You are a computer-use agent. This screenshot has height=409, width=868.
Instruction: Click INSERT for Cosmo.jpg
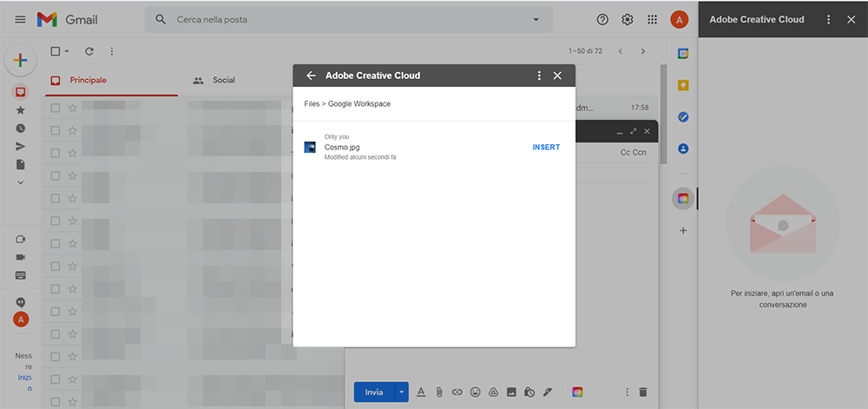(546, 147)
